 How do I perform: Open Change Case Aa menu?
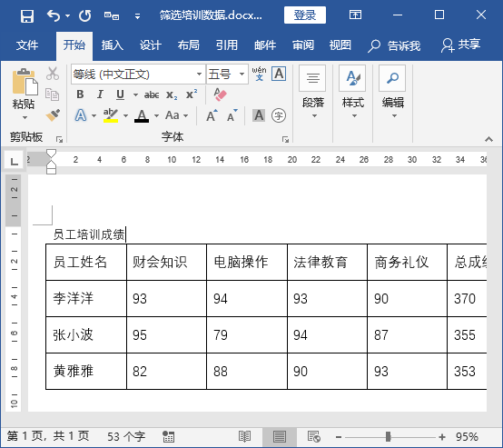pyautogui.click(x=176, y=115)
